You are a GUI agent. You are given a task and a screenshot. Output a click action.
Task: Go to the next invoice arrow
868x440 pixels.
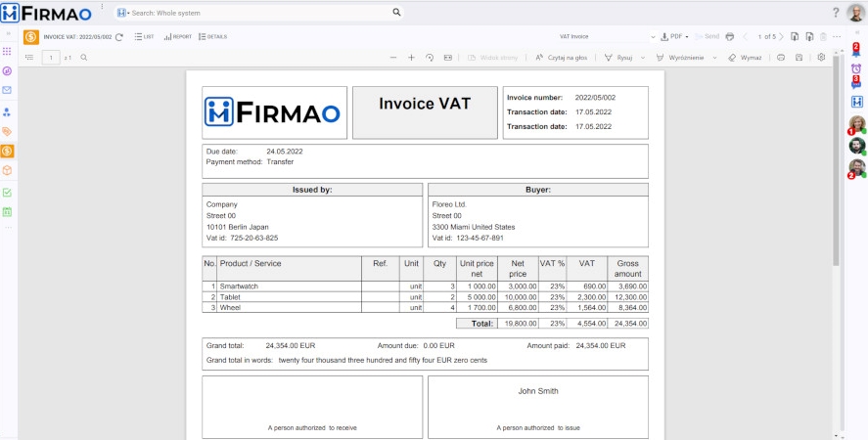[781, 36]
